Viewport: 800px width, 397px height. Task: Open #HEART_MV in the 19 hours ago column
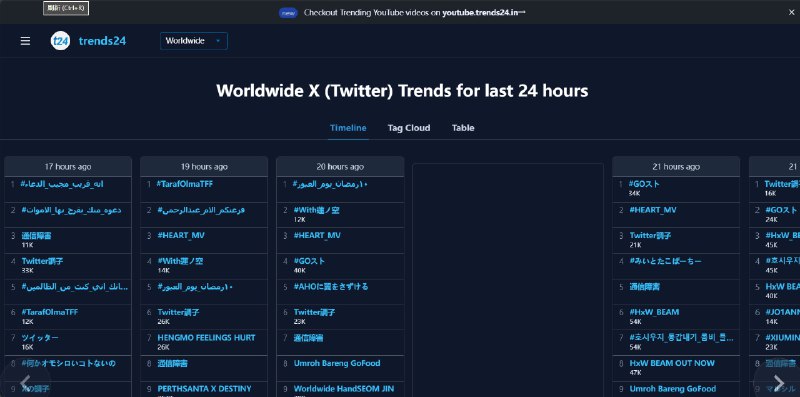pos(181,235)
